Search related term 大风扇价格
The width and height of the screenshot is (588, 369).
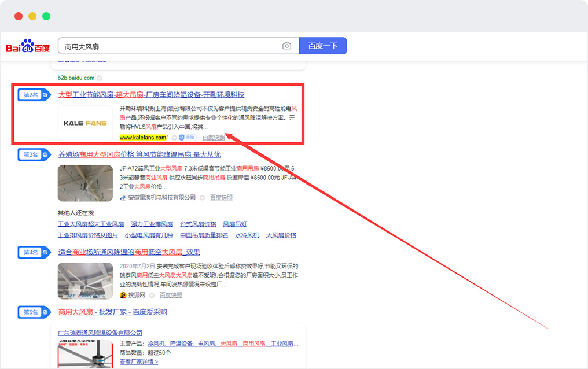point(281,235)
